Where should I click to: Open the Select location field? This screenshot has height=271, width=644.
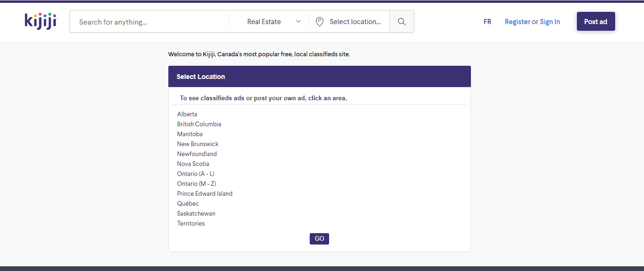pyautogui.click(x=355, y=22)
